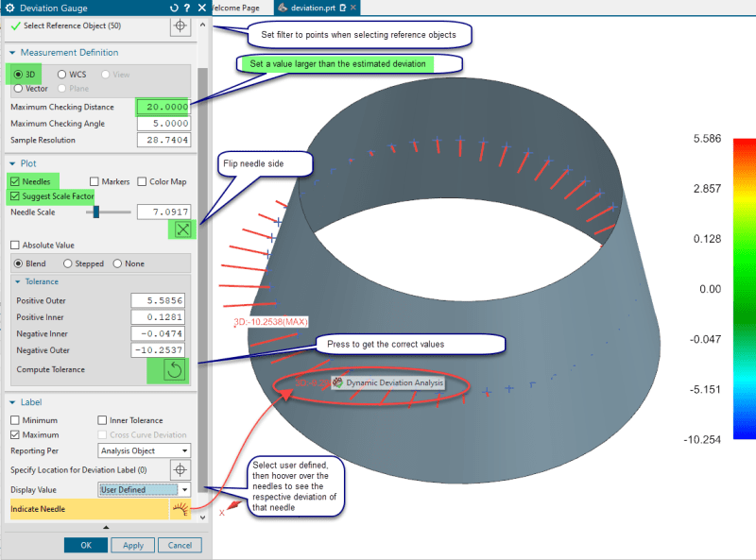Switch to the Welcome Page tab
The width and height of the screenshot is (756, 560).
(236, 8)
